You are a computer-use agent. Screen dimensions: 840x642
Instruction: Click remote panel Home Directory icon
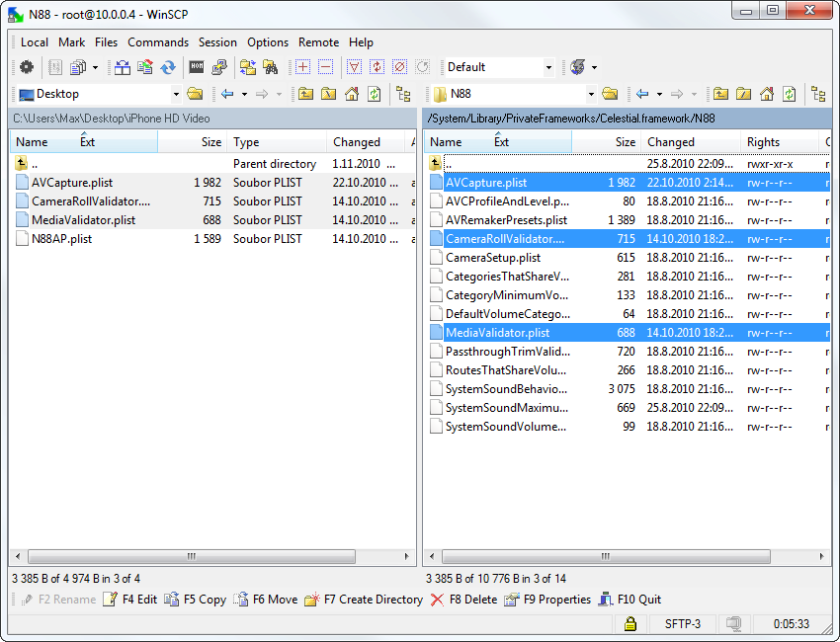[767, 94]
